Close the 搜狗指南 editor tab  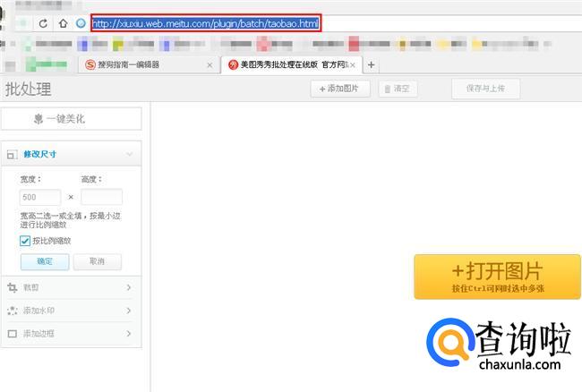click(x=210, y=64)
